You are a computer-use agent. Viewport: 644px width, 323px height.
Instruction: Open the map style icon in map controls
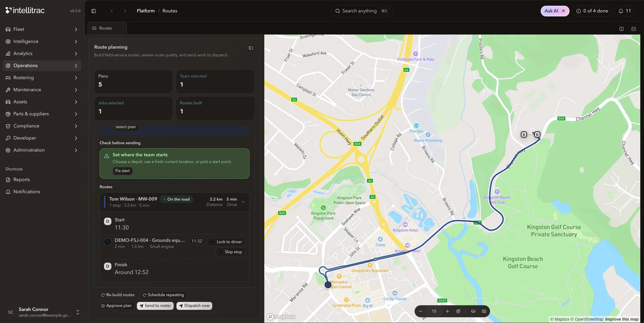[x=484, y=311]
